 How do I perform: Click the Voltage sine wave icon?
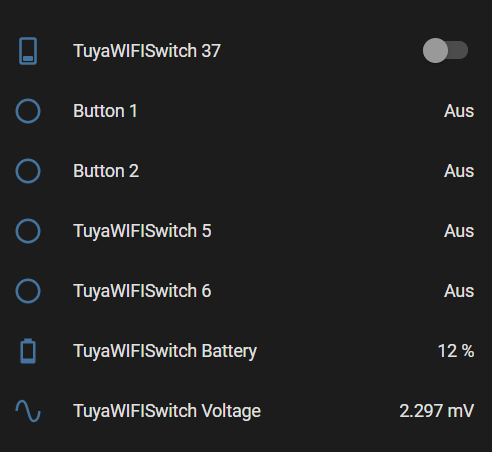point(28,411)
